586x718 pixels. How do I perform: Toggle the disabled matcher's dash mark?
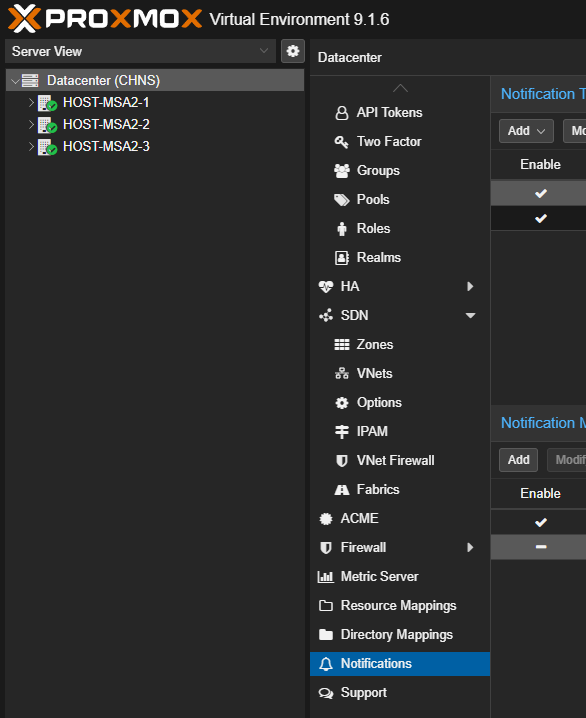tap(541, 547)
